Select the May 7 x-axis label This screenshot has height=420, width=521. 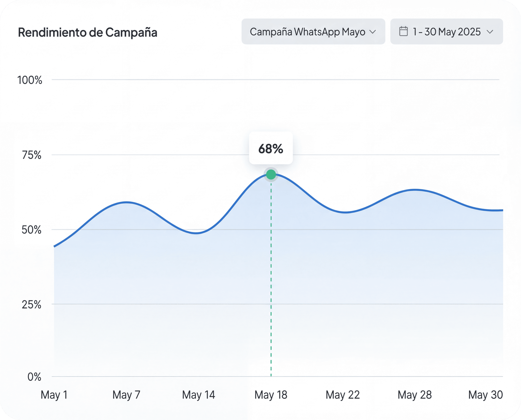tap(126, 395)
